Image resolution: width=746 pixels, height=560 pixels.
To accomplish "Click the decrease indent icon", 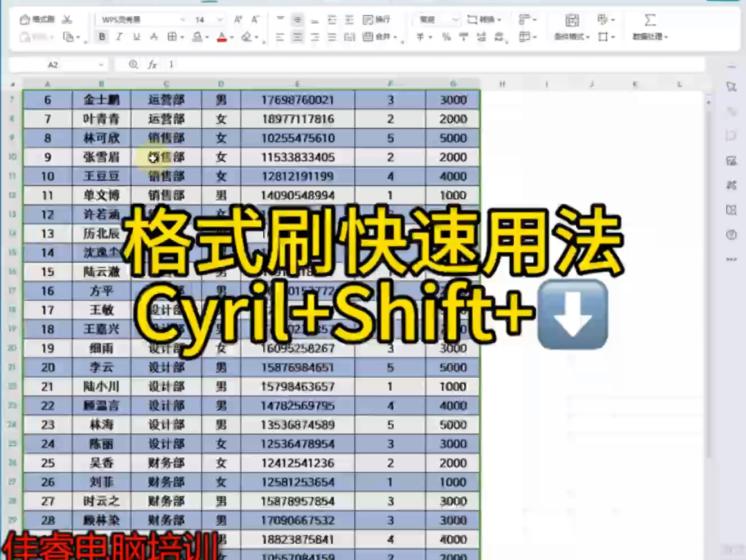I will point(332,20).
